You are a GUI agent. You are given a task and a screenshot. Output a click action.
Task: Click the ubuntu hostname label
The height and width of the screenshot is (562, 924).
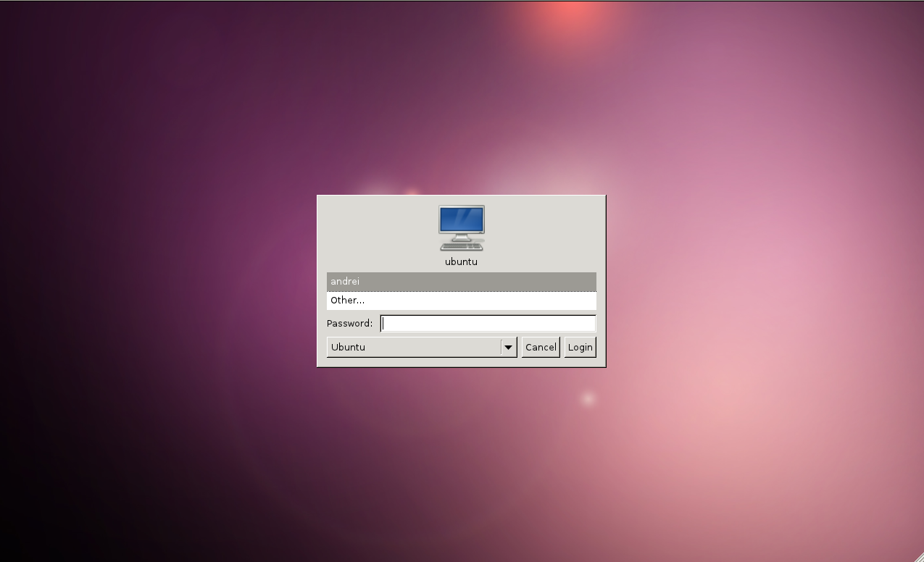(x=461, y=262)
